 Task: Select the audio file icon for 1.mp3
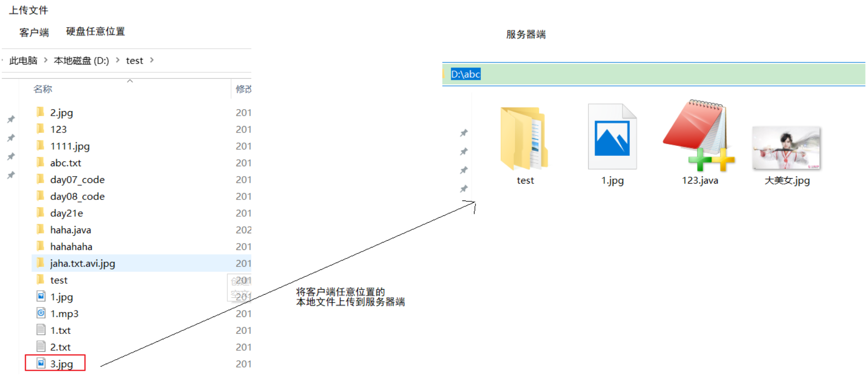[x=41, y=313]
